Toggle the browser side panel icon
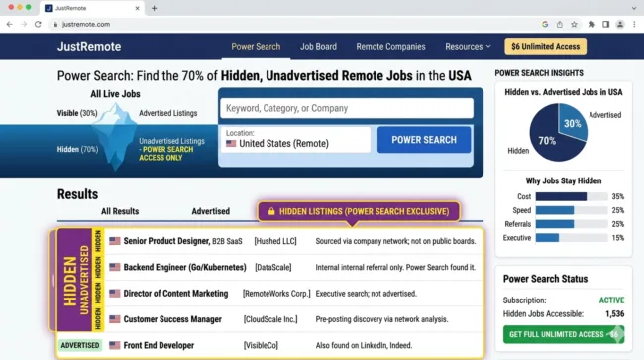 point(605,24)
